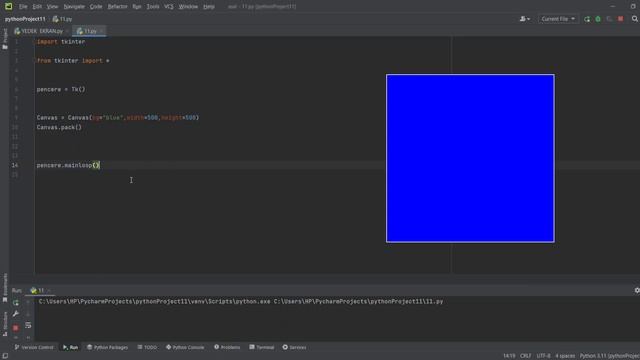The height and width of the screenshot is (360, 640).
Task: Open the Project tool window sidebar button
Action: tap(5, 39)
